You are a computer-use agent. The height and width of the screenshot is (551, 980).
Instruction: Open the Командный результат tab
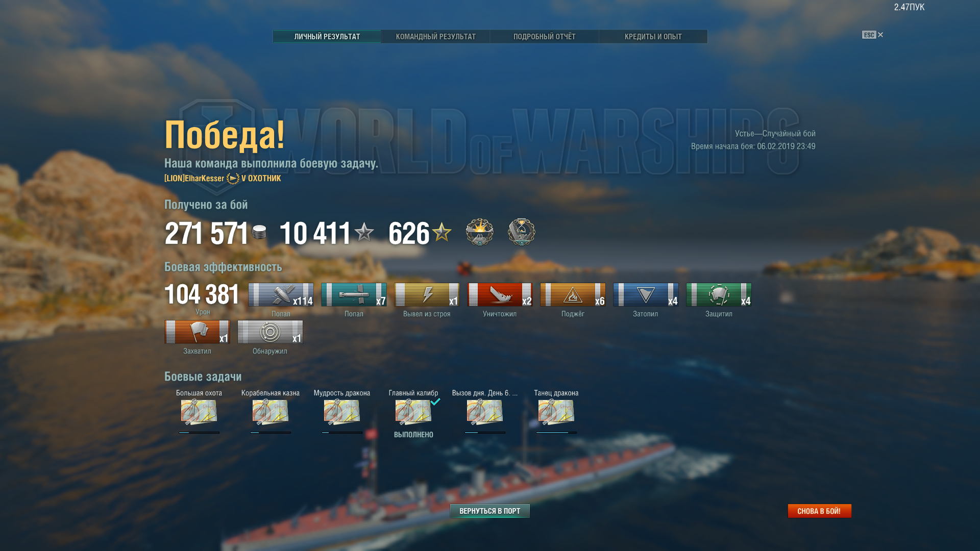point(435,37)
